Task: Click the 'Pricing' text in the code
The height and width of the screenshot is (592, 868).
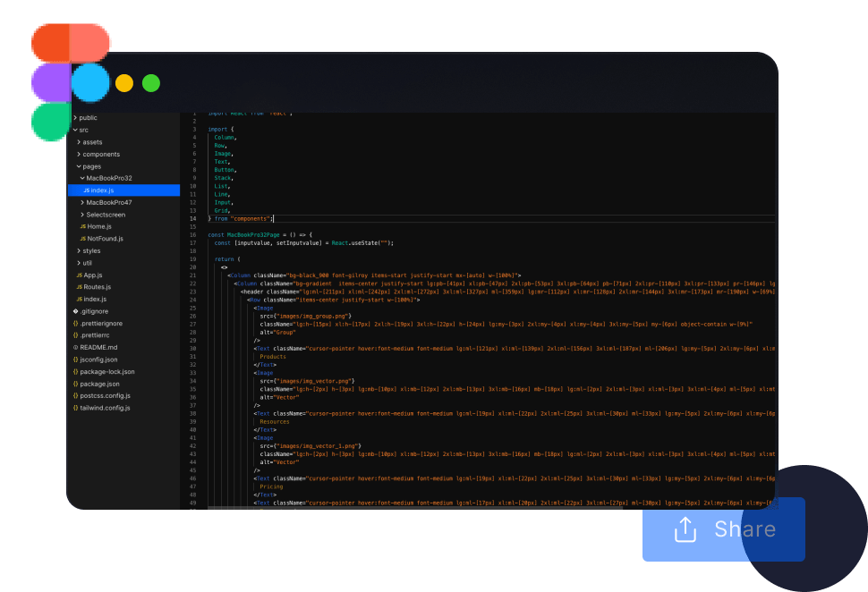Action: 271,486
